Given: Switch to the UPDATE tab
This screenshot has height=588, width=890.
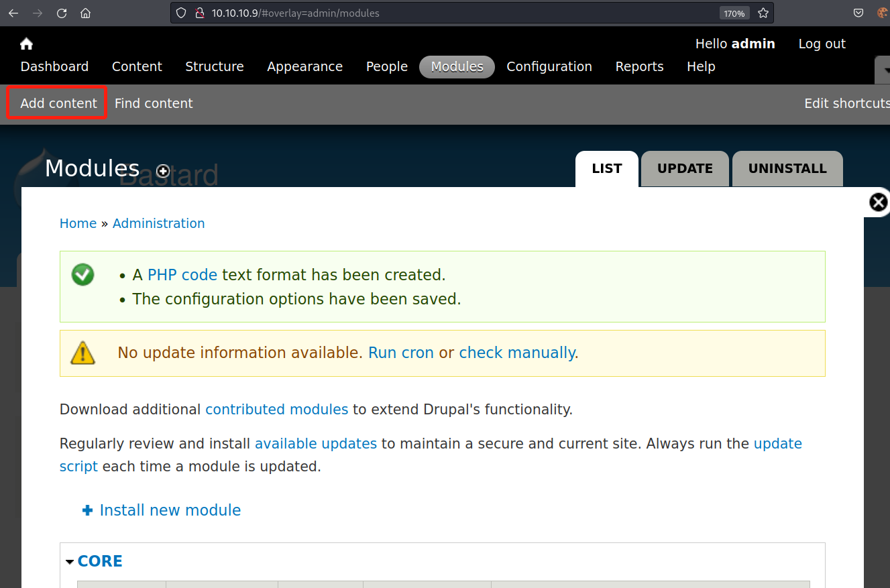Looking at the screenshot, I should pyautogui.click(x=685, y=169).
